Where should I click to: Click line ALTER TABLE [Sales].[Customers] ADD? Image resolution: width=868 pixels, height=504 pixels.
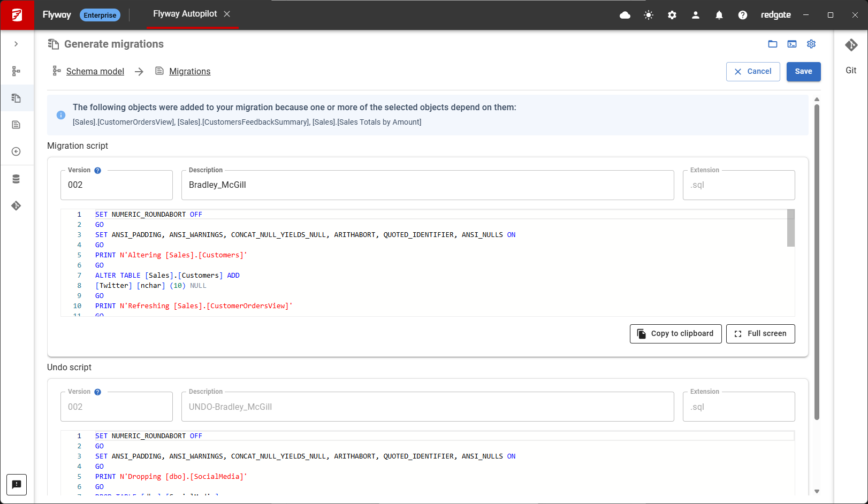pos(167,276)
